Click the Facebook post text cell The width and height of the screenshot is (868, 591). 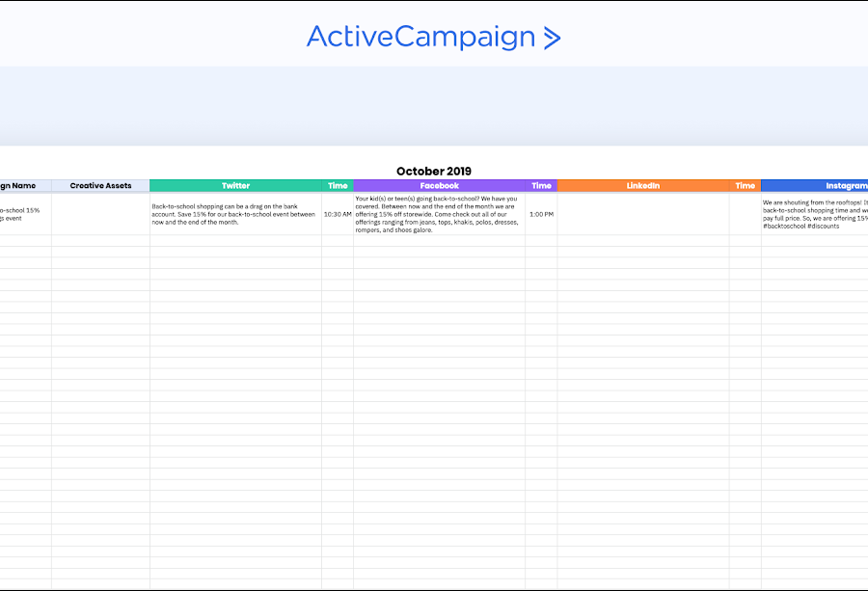(x=439, y=214)
